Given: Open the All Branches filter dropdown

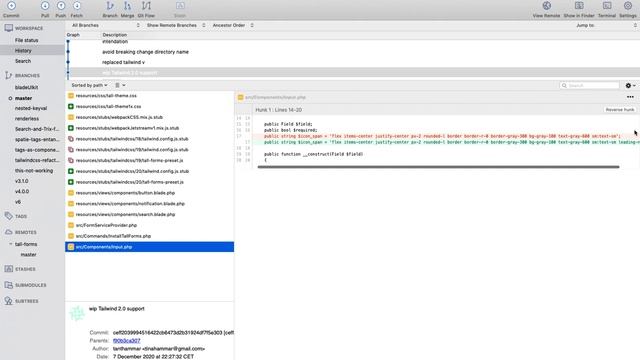Looking at the screenshot, I should tap(105, 25).
